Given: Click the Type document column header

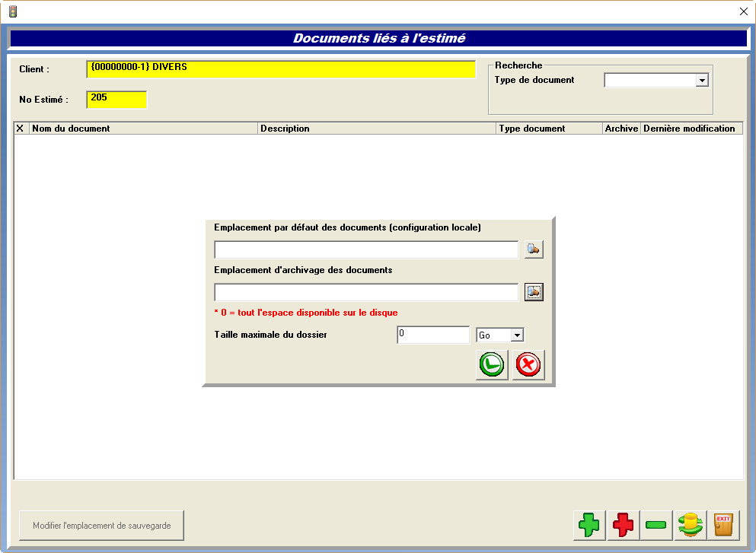Looking at the screenshot, I should pos(550,129).
